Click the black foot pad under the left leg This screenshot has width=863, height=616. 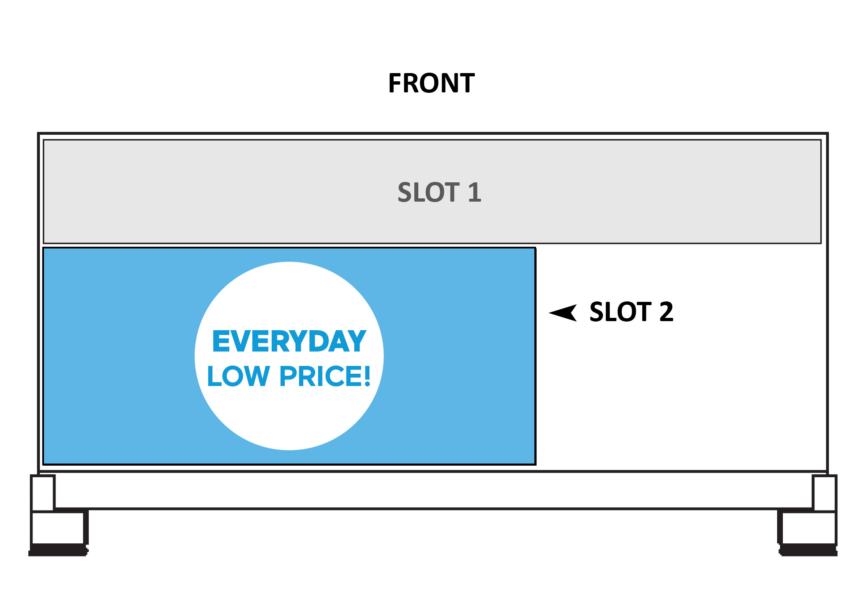[58, 550]
